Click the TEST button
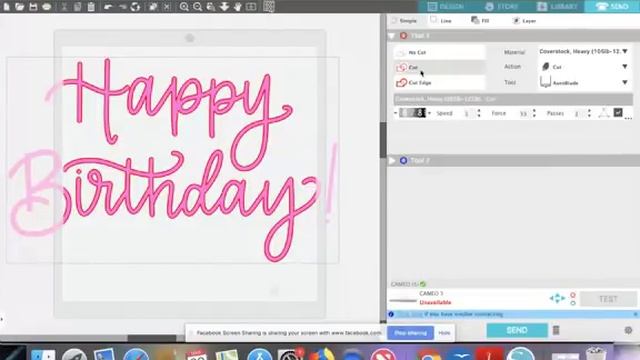The width and height of the screenshot is (640, 360). click(x=608, y=299)
